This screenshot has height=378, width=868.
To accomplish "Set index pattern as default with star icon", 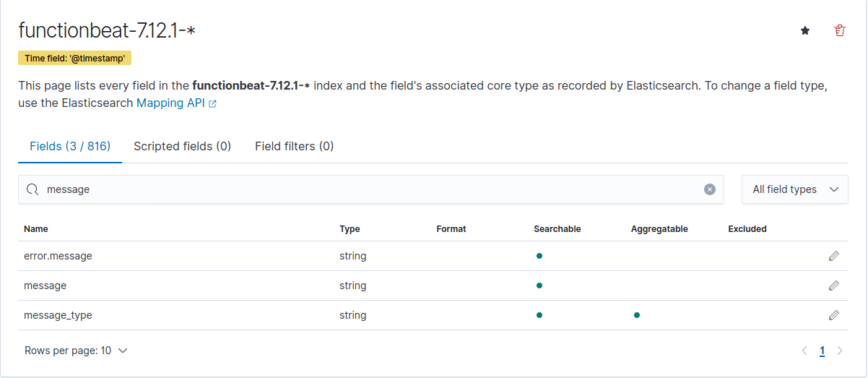I will [x=805, y=30].
